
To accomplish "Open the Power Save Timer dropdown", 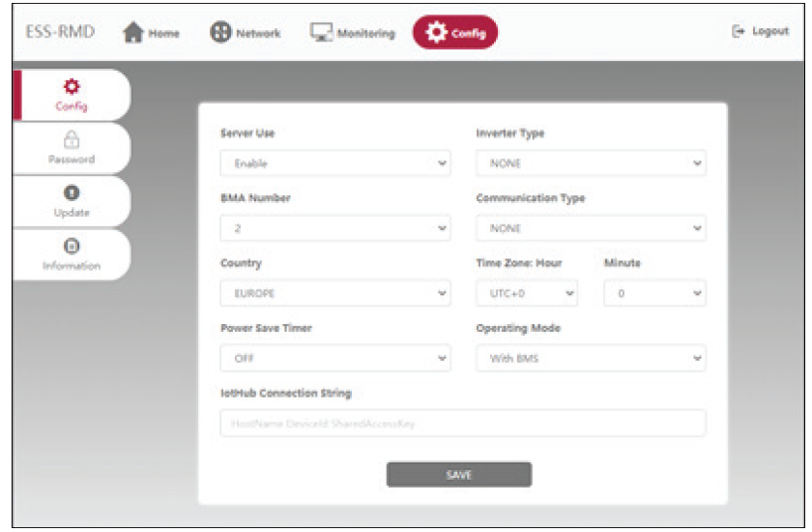I will click(x=335, y=358).
